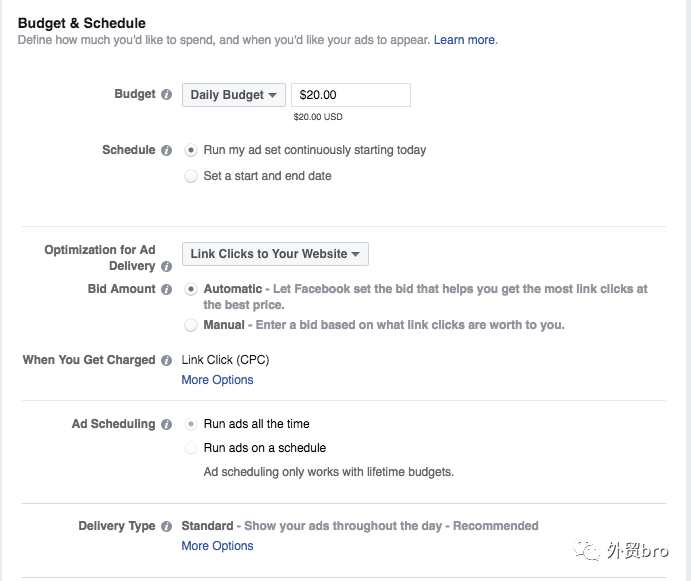Click the info icon beside Ad Scheduling
The image size is (691, 581).
tap(166, 425)
